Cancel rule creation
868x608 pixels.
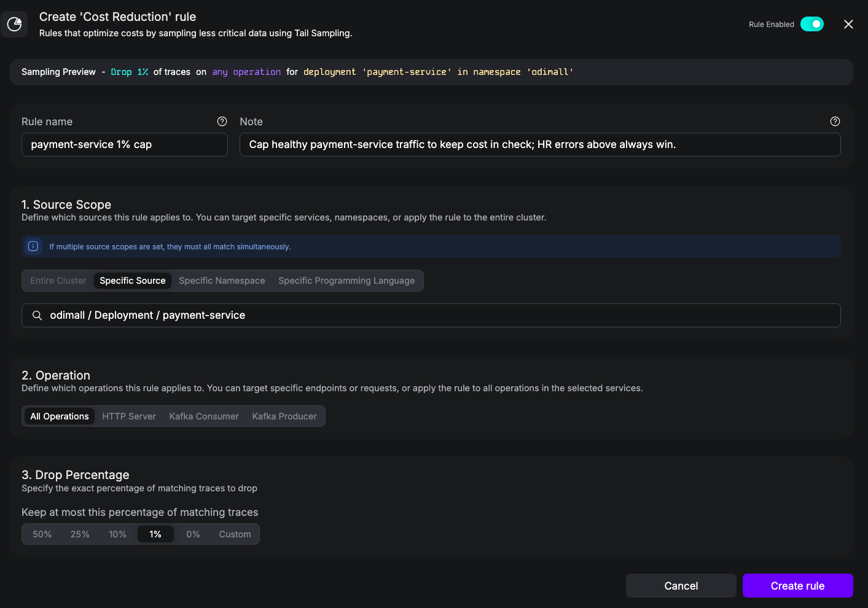tap(681, 586)
